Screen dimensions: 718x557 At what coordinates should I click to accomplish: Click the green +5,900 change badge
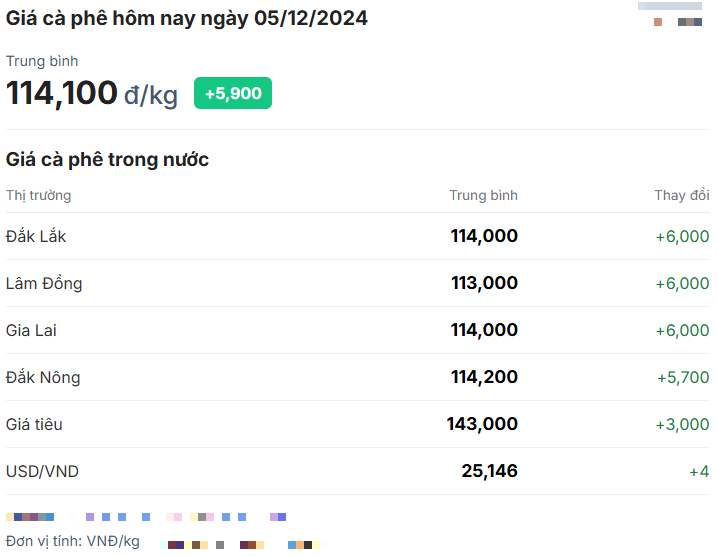[x=232, y=93]
